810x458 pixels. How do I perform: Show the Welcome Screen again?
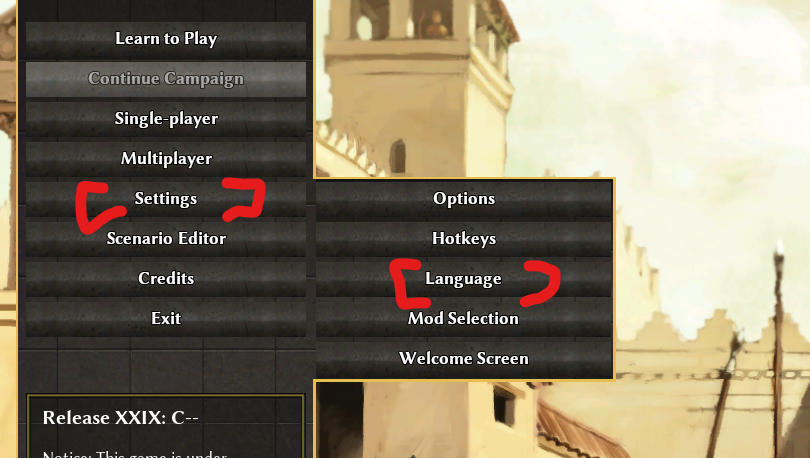[463, 358]
